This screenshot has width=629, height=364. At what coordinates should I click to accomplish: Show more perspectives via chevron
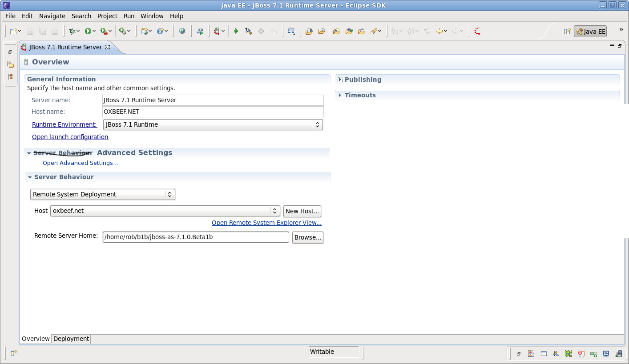[x=621, y=30]
